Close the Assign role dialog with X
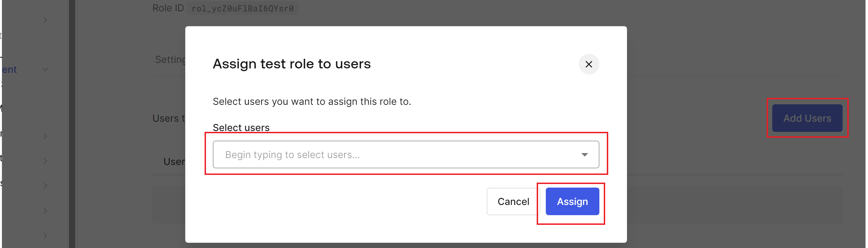This screenshot has height=248, width=868. 588,64
